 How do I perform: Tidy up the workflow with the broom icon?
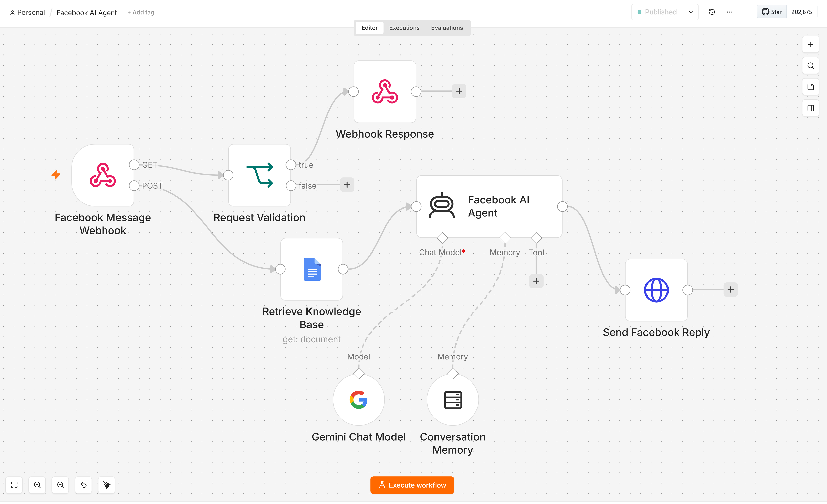coord(107,485)
